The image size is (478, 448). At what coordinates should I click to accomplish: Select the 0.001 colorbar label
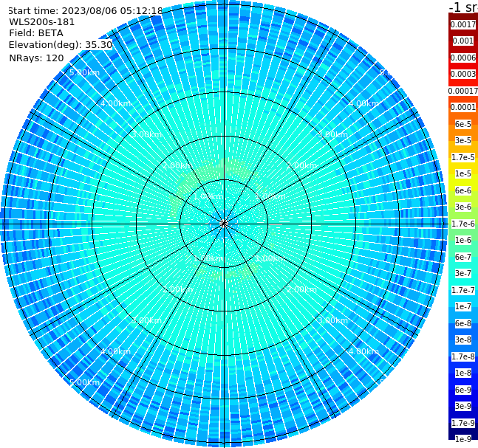point(463,41)
